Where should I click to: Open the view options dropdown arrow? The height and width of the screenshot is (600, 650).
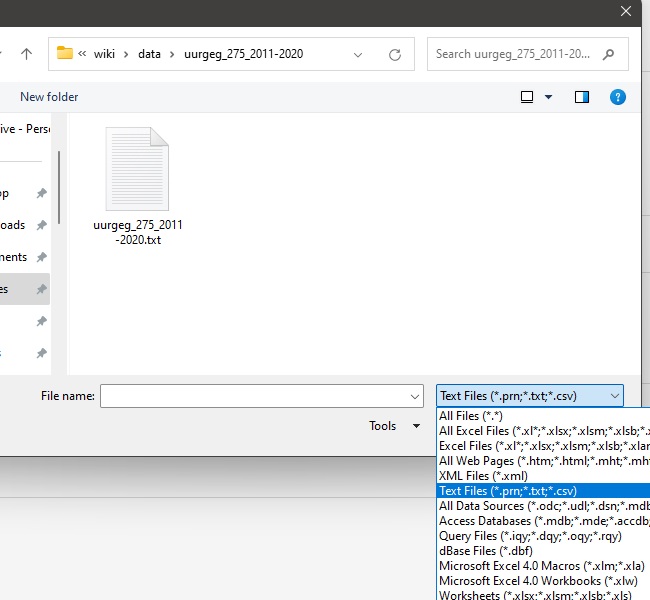click(548, 97)
